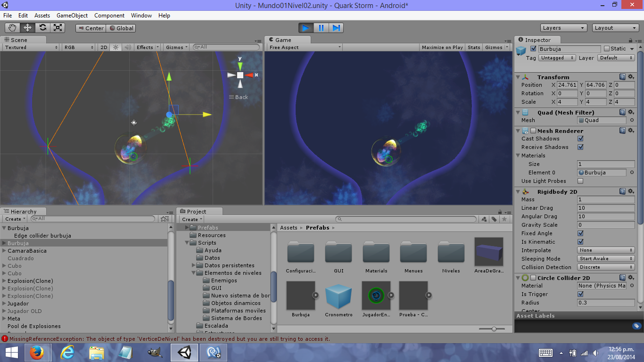Select the JugadorEn prefab thumbnail
644x362 pixels.
376,296
